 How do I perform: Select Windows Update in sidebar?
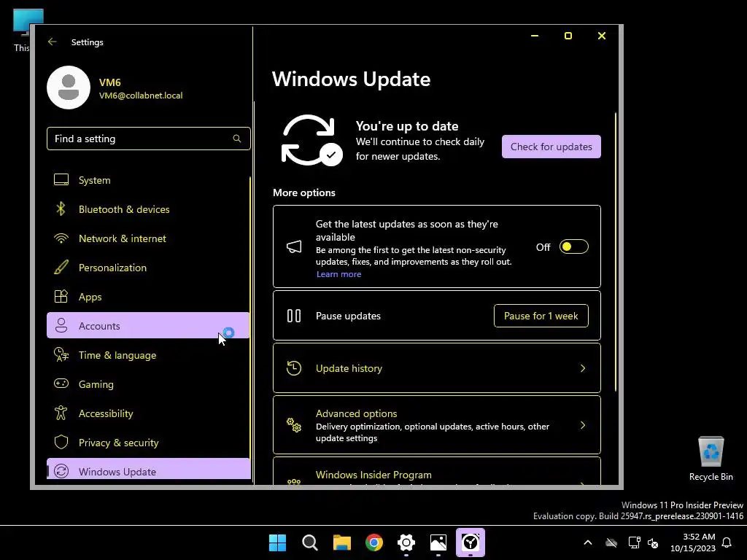pyautogui.click(x=148, y=469)
